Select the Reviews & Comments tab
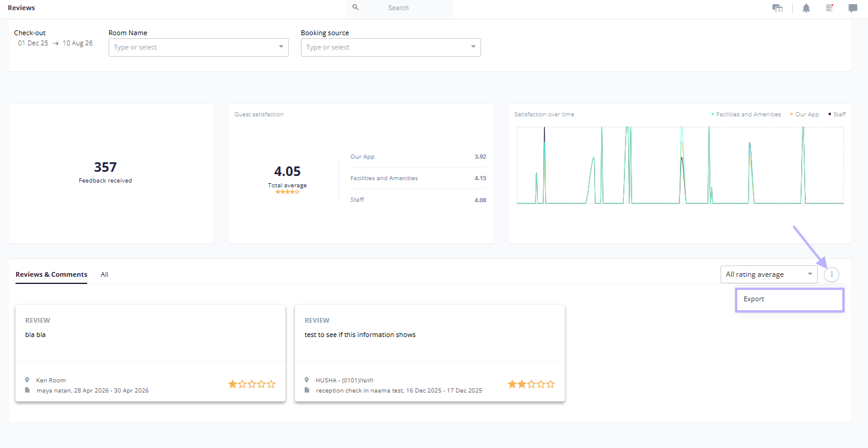 click(51, 274)
